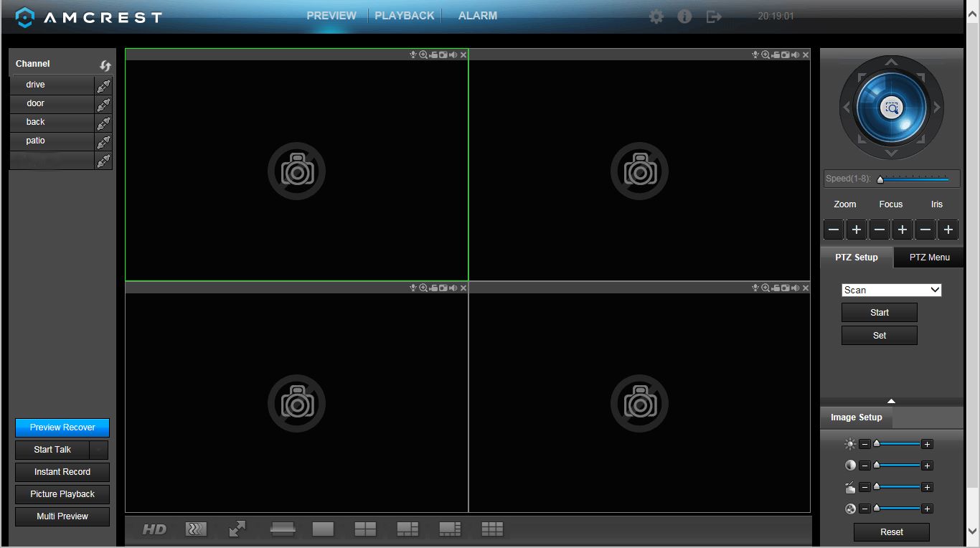Viewport: 980px width, 548px height.
Task: Click the PTZ up arrow
Action: 891,62
